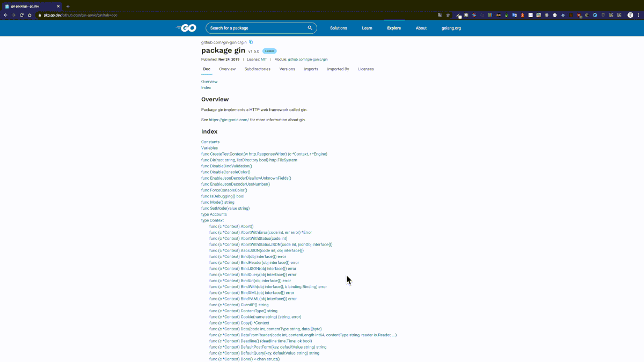Open the translate page icon in address bar

(x=440, y=15)
